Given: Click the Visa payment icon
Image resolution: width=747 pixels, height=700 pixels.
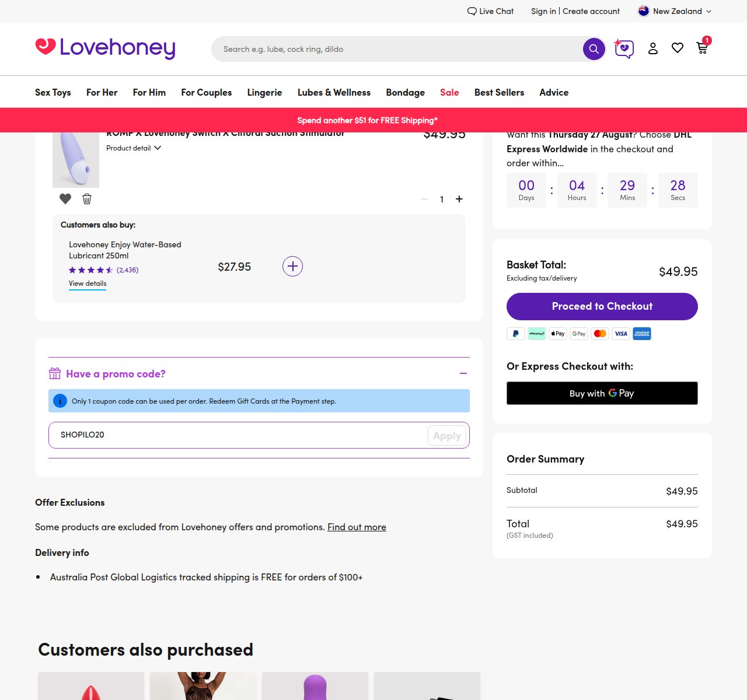Looking at the screenshot, I should click(x=621, y=334).
